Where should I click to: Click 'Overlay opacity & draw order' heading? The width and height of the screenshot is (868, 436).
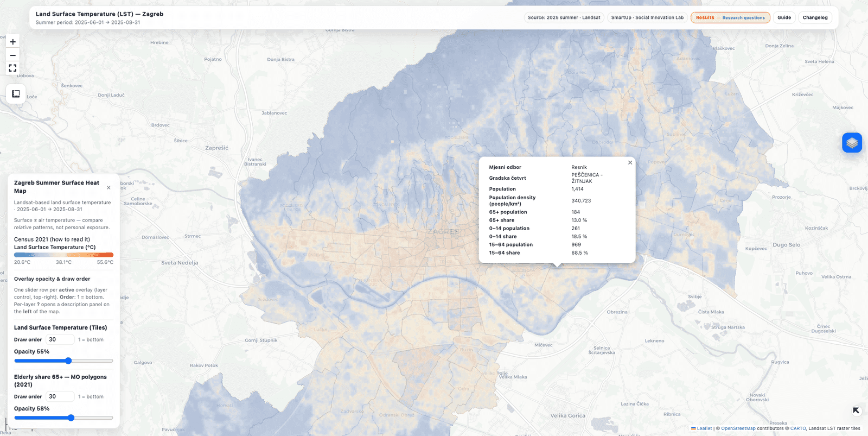(x=52, y=279)
